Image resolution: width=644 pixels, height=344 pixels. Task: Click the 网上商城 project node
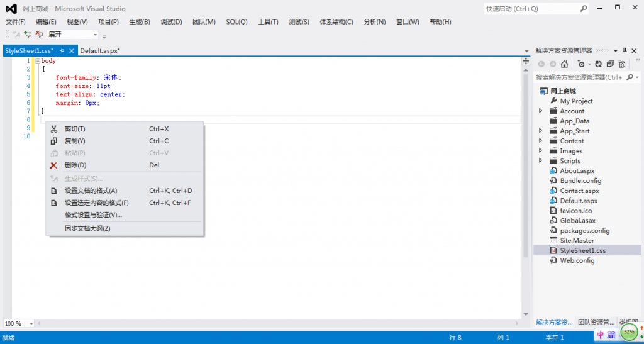[x=563, y=91]
